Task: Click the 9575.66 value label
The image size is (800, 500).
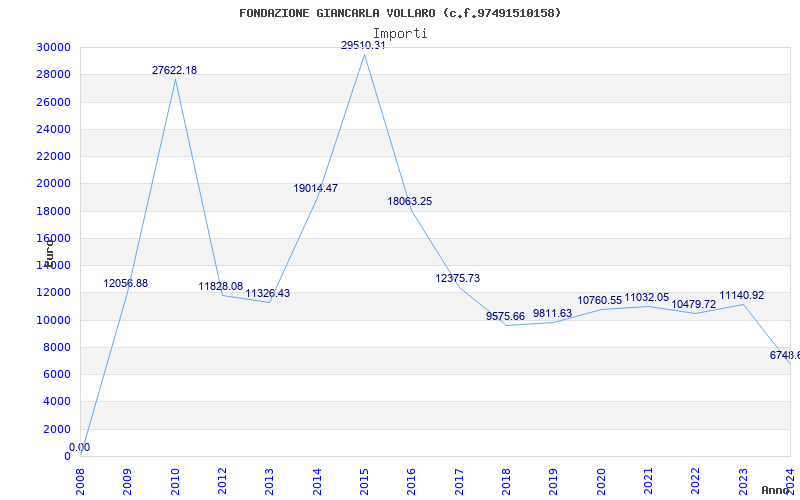Action: pyautogui.click(x=505, y=316)
